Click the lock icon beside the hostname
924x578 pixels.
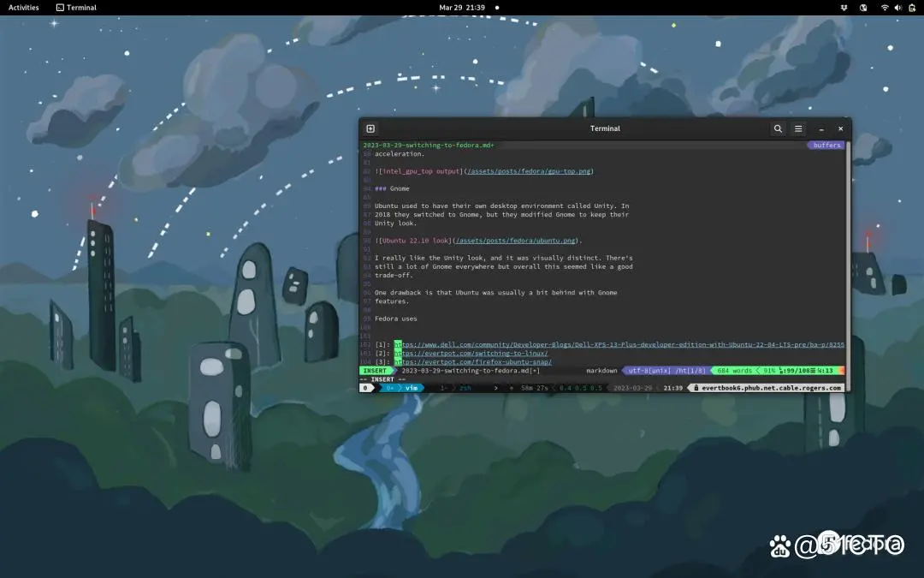[x=696, y=388]
